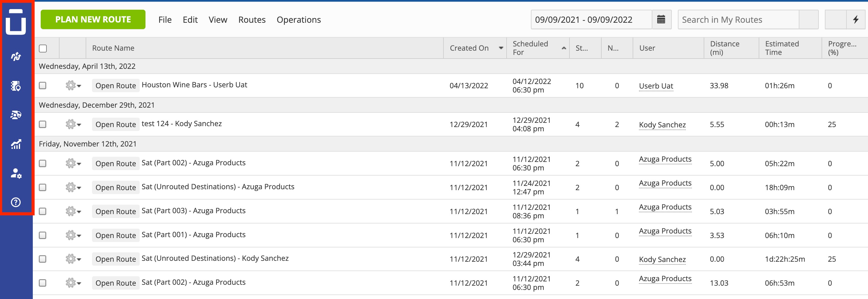Click the Route4Me logo in the sidebar

pos(16,22)
